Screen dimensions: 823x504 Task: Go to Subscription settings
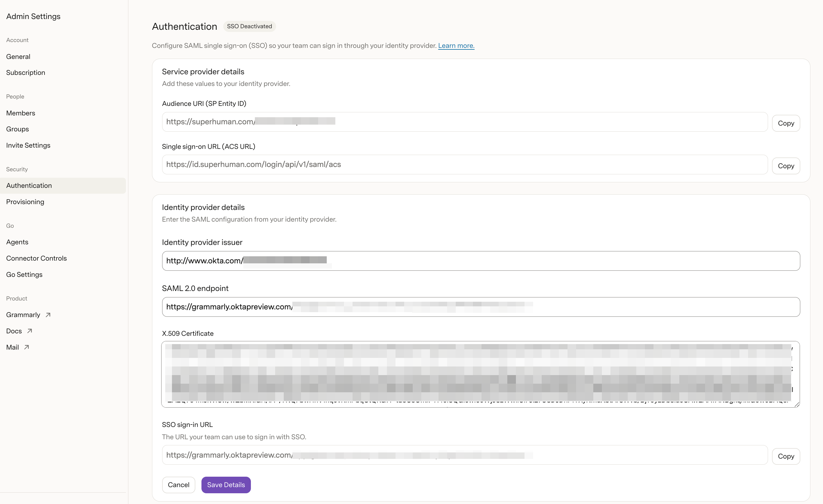coord(25,72)
